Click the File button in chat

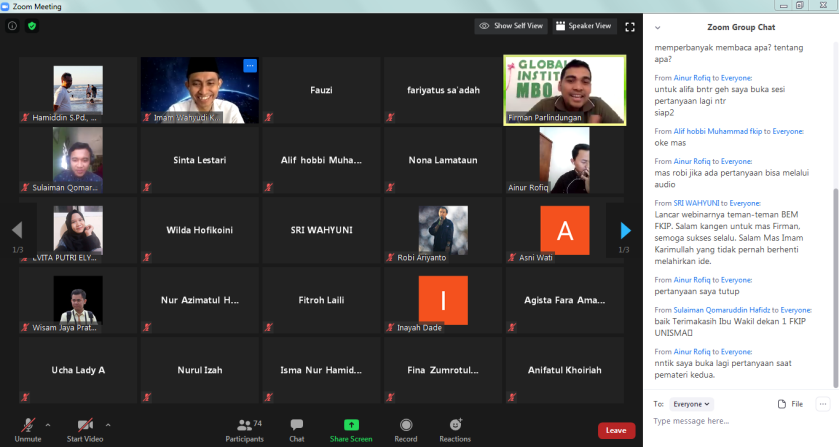click(790, 404)
